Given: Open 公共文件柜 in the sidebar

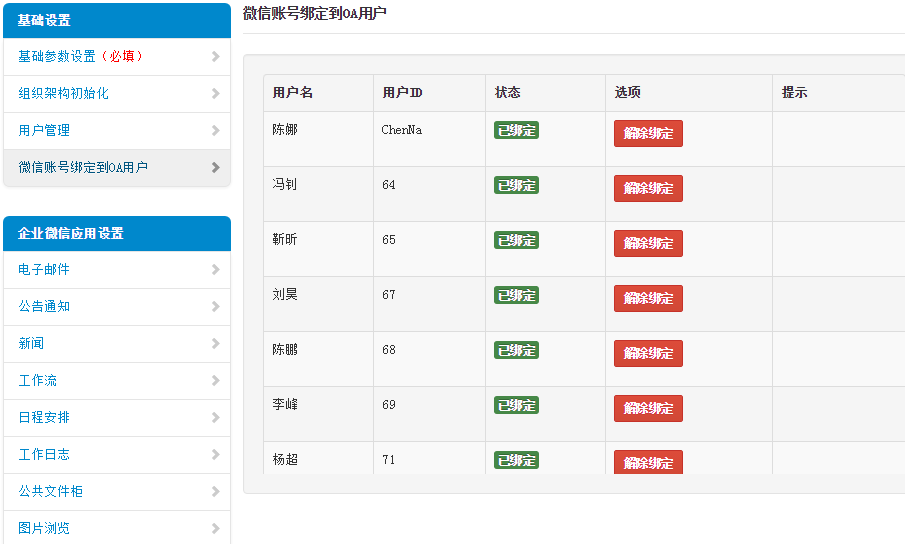Looking at the screenshot, I should pyautogui.click(x=51, y=492).
